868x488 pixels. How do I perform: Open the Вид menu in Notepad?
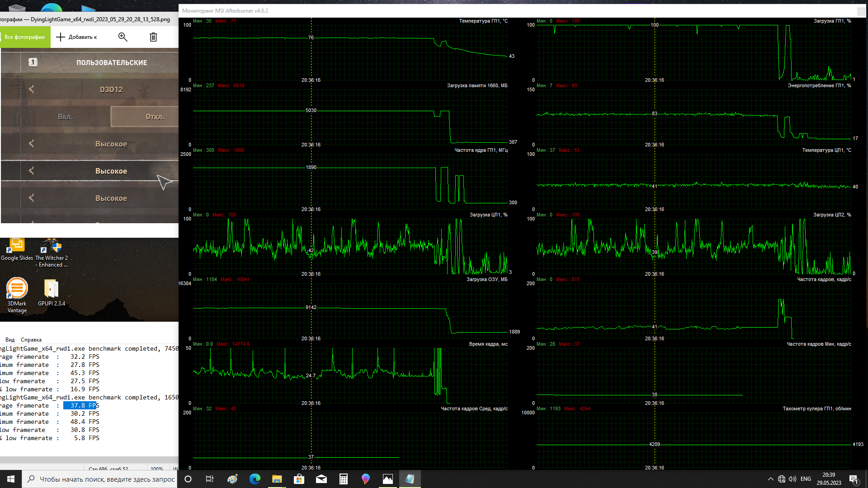click(10, 340)
